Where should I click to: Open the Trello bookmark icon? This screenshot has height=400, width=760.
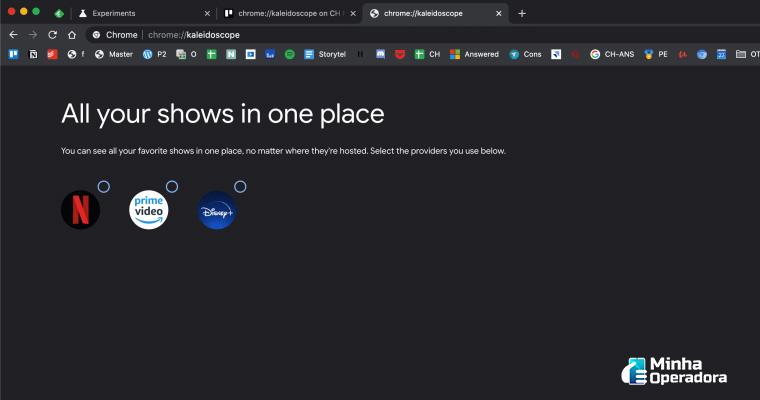click(13, 54)
